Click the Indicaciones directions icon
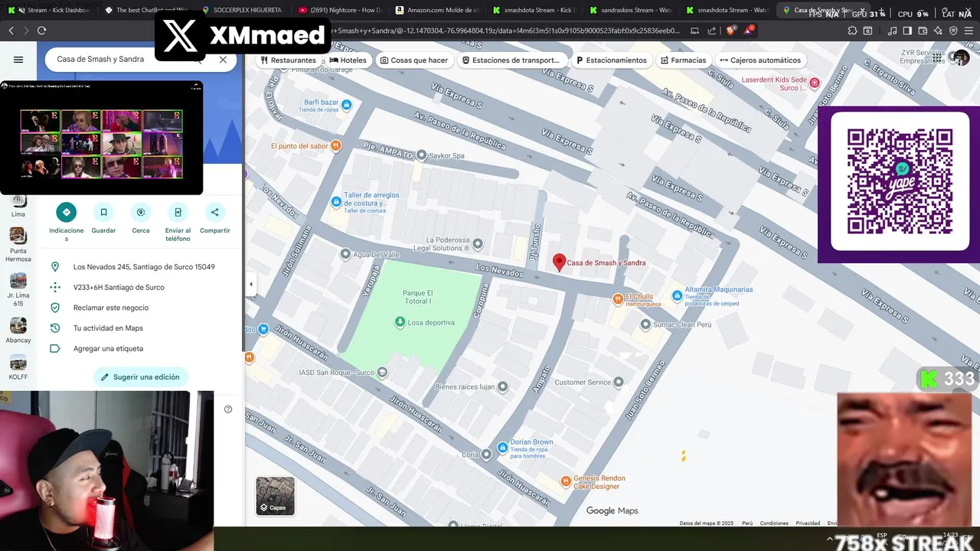The width and height of the screenshot is (980, 551). coord(67,212)
